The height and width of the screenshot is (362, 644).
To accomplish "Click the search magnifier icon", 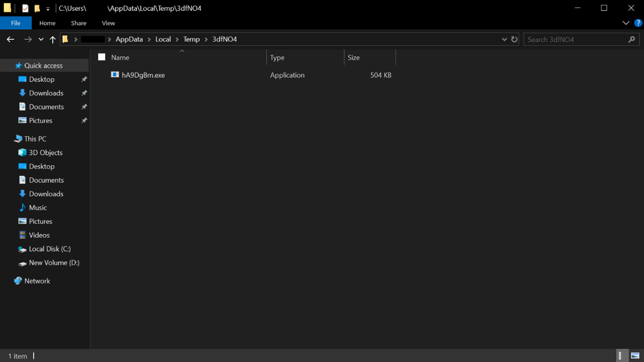I will click(631, 40).
